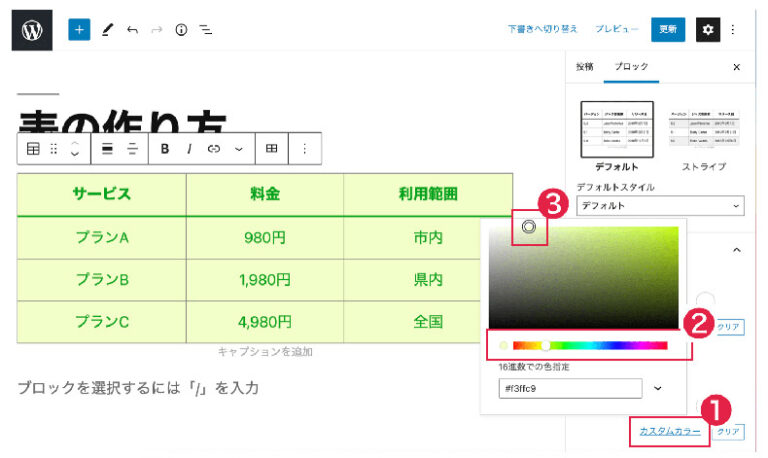
Task: Switch to the ブロック tab
Action: 631,66
